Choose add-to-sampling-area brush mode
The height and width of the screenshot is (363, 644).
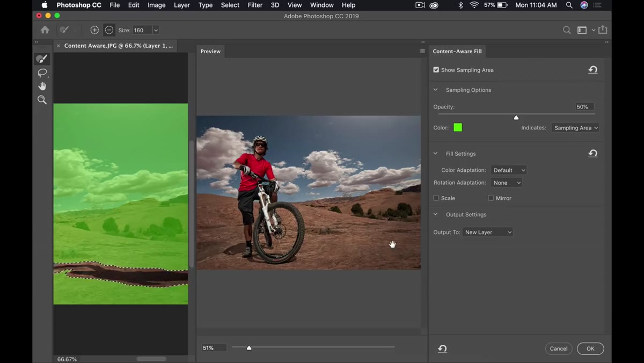click(x=94, y=30)
